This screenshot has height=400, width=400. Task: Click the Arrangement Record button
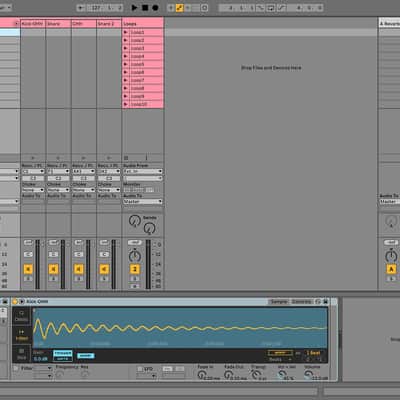click(155, 8)
